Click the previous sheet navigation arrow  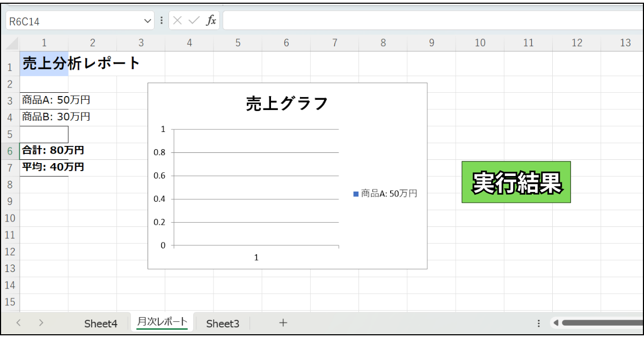[19, 323]
